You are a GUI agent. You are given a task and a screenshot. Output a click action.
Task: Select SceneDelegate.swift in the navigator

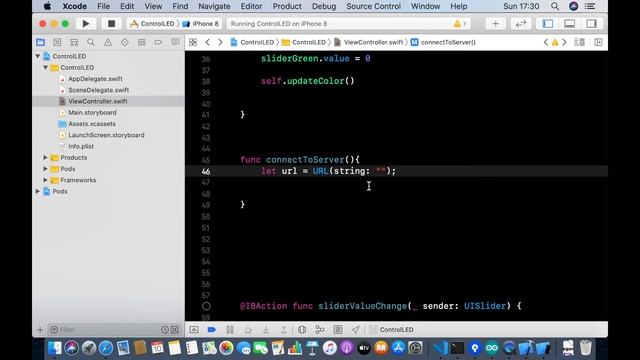tap(98, 90)
